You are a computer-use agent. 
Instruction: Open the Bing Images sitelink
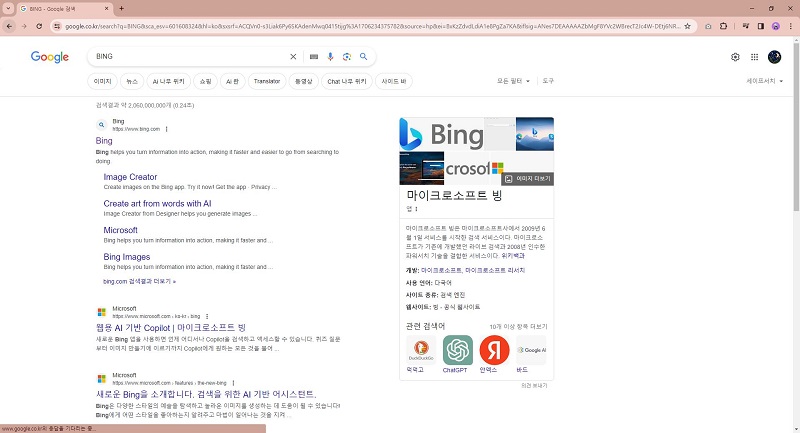[127, 257]
